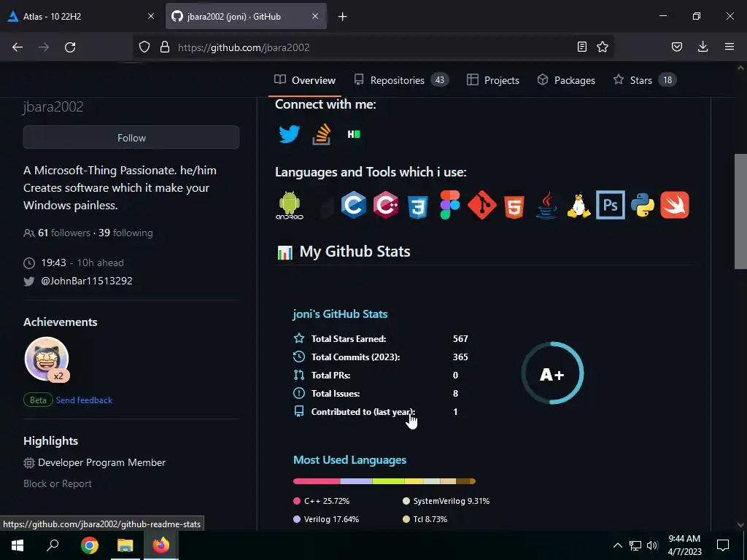Open the Windows notification center
Viewport: 747px width, 560px height.
(723, 545)
